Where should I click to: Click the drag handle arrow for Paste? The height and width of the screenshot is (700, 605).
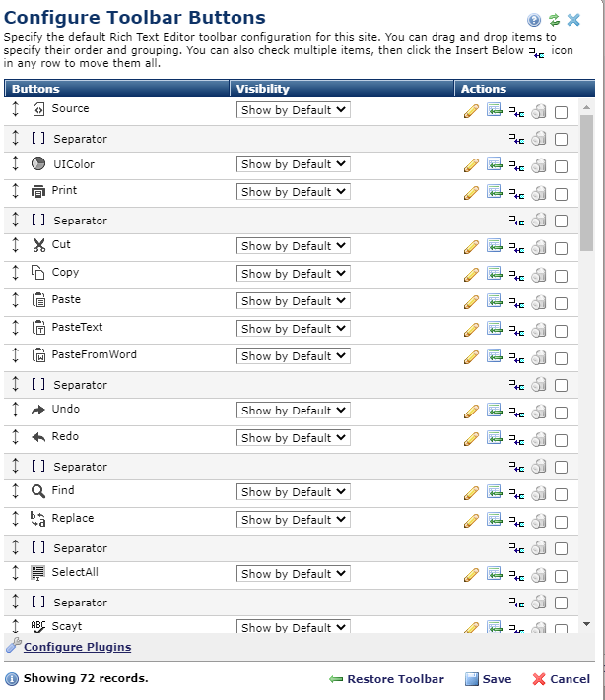pos(16,300)
